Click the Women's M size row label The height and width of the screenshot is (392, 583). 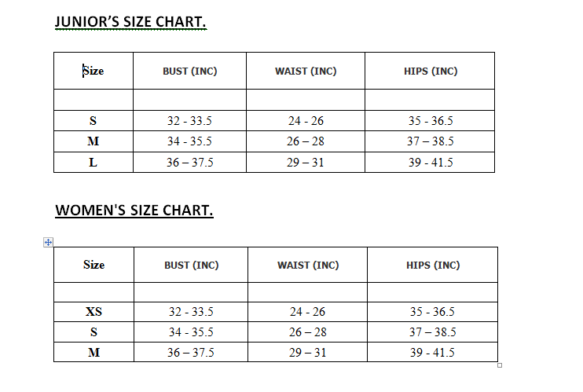point(93,352)
